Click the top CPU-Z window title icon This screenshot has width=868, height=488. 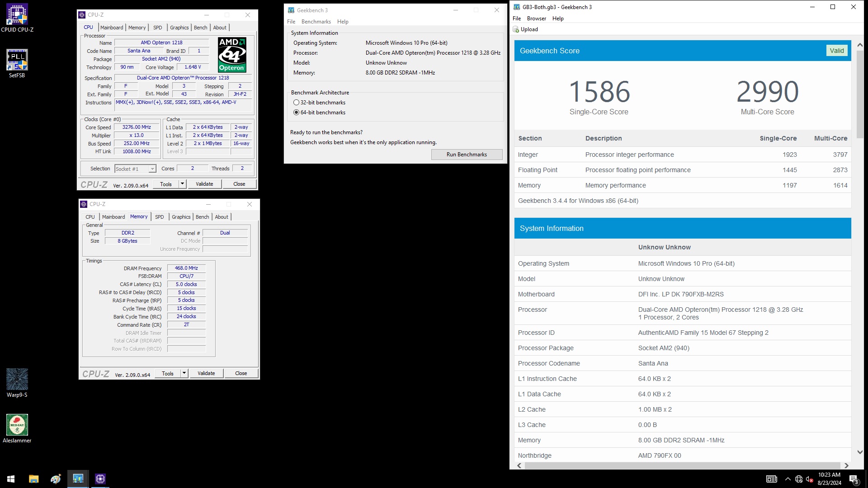[x=82, y=15]
